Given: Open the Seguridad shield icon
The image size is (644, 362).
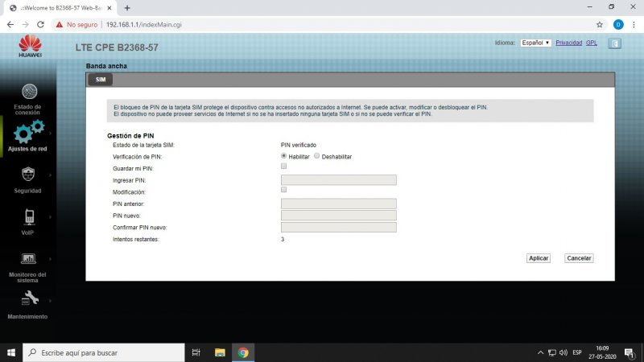Looking at the screenshot, I should tap(29, 174).
